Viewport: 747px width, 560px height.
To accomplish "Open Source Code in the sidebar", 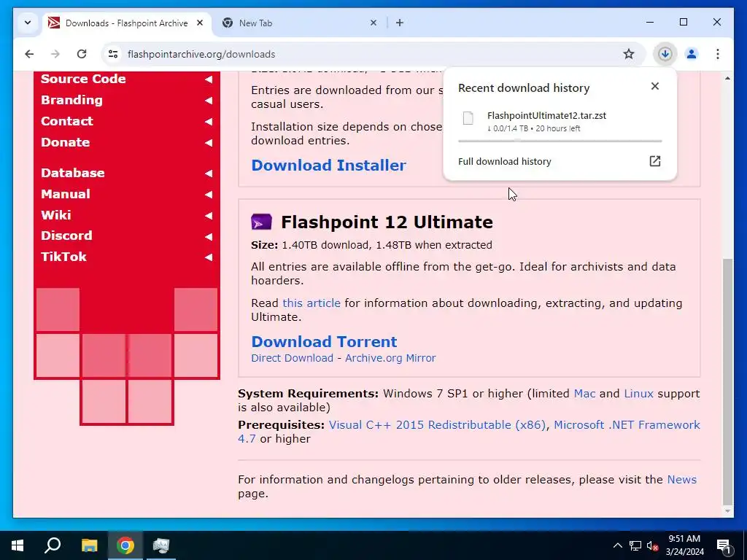I will 83,79.
